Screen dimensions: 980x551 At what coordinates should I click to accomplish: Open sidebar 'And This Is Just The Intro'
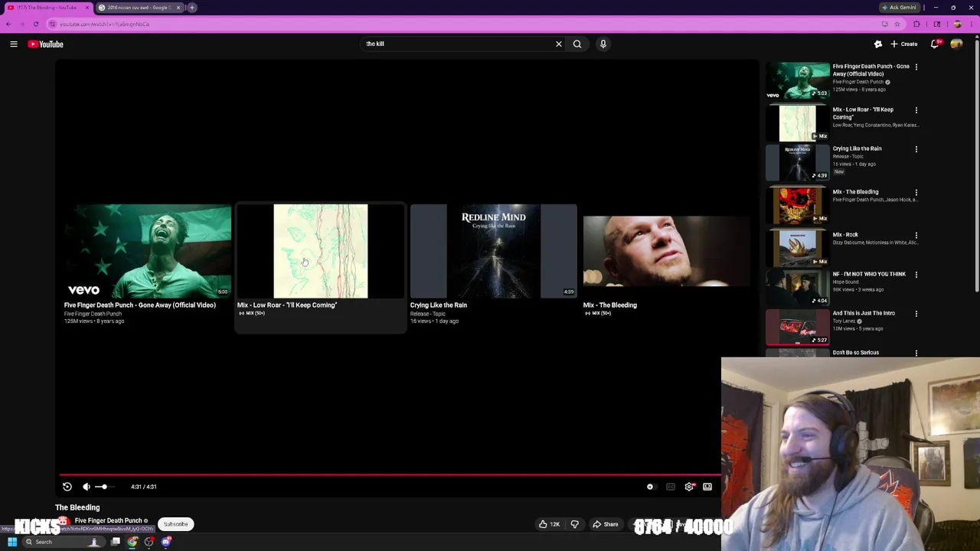click(864, 313)
